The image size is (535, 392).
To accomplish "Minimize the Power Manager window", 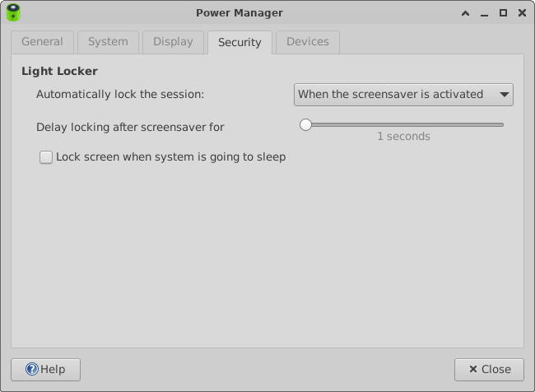I will pos(484,14).
